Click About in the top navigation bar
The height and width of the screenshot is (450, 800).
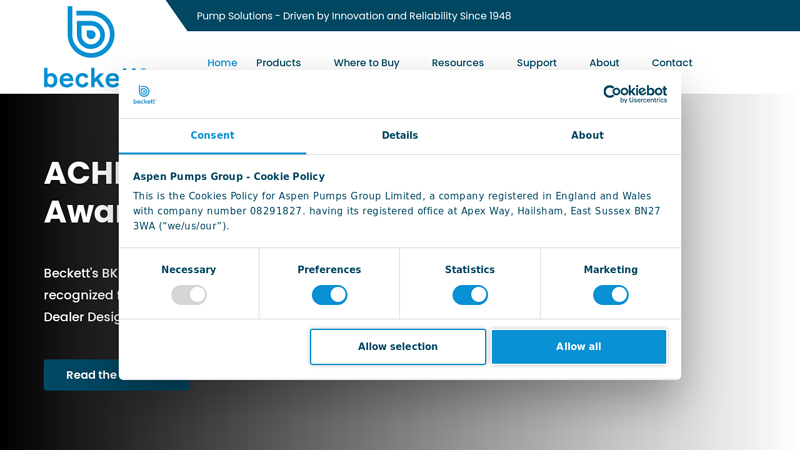(x=604, y=63)
